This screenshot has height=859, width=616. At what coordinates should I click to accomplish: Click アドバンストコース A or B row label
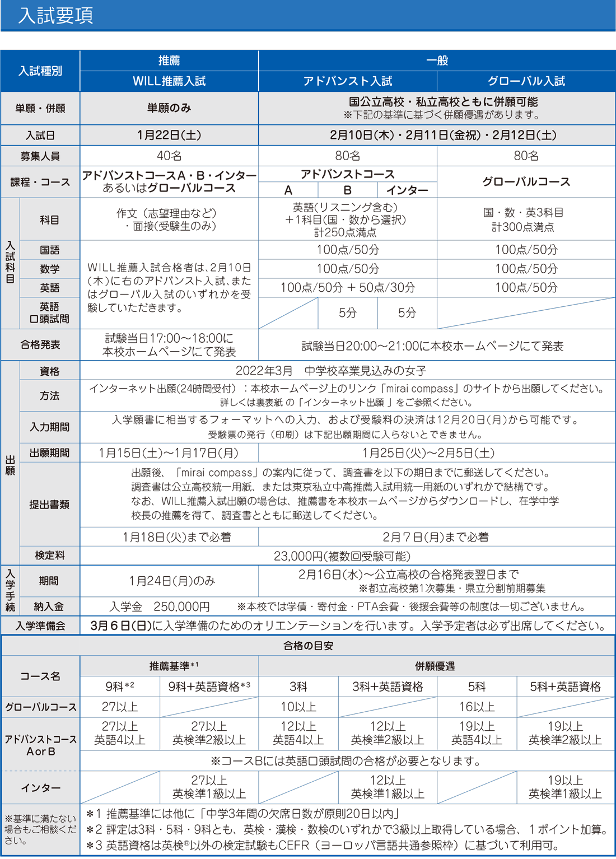tap(40, 745)
